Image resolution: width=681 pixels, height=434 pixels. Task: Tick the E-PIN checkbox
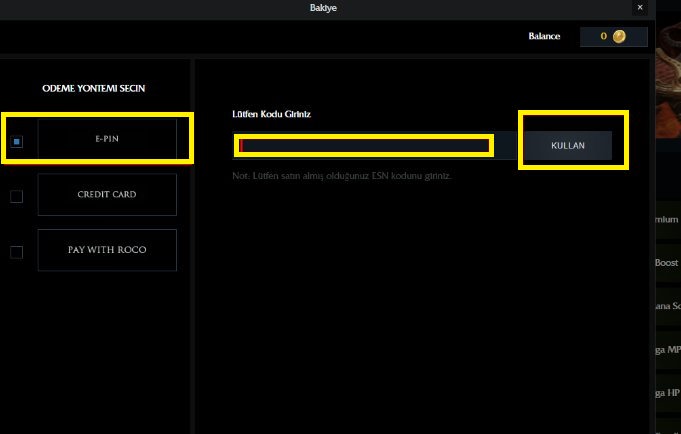[17, 142]
